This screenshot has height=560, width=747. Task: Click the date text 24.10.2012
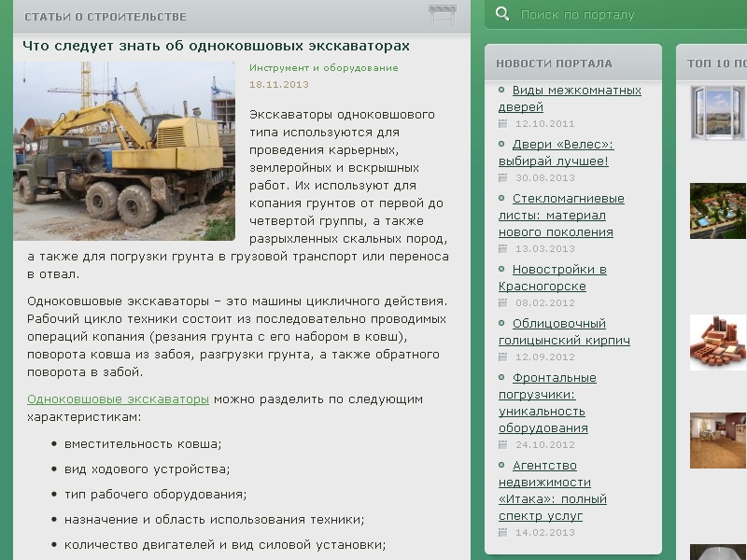pos(545,445)
